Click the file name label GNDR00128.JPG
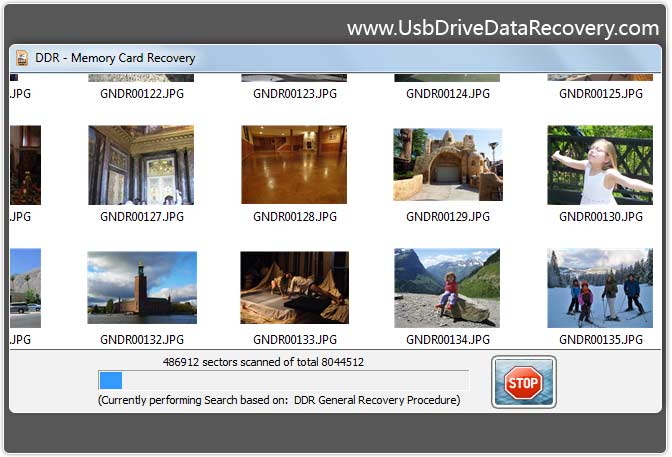This screenshot has height=457, width=672. tap(295, 216)
